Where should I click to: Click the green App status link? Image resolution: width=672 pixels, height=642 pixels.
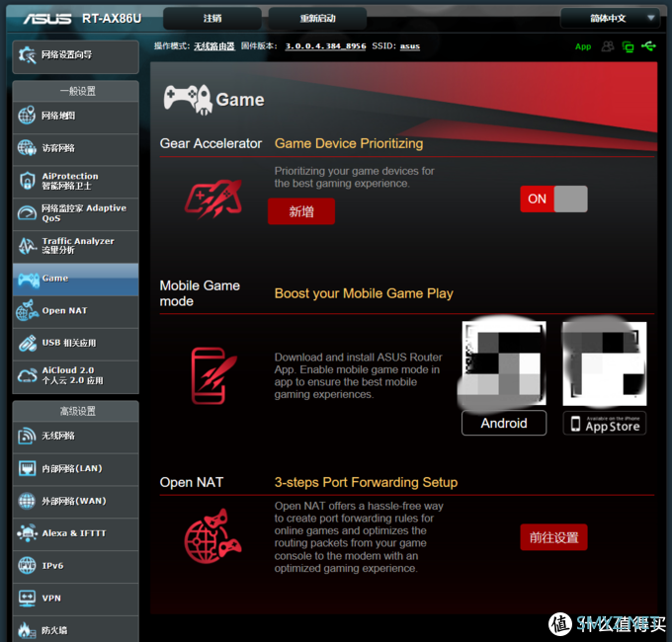583,46
